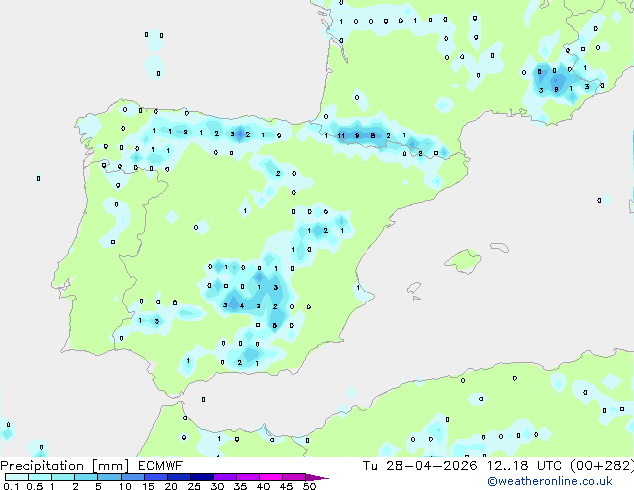Click the "20" legend value
The image size is (634, 490).
[171, 486]
